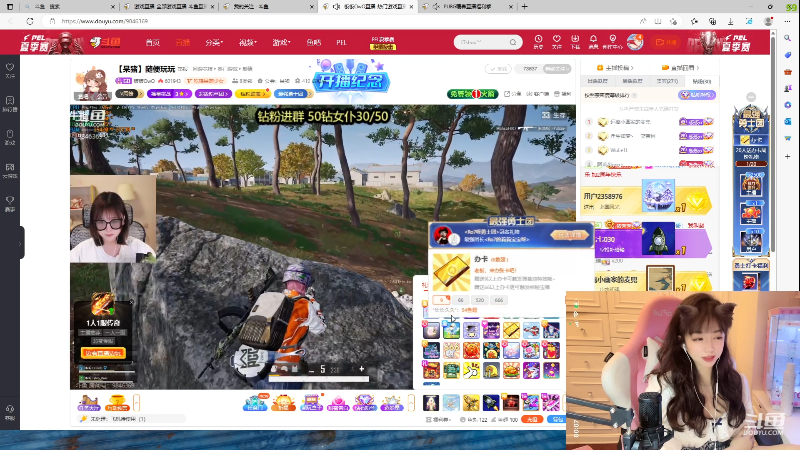Open the 首页 menu item
800x450 pixels.
[x=153, y=42]
